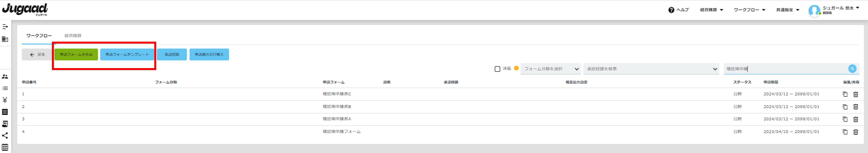Switch to the 経費精算 tab
868x153 pixels.
[x=73, y=35]
